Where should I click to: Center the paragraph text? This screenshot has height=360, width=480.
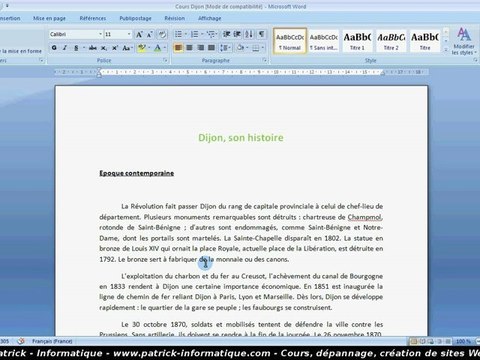tap(189, 48)
